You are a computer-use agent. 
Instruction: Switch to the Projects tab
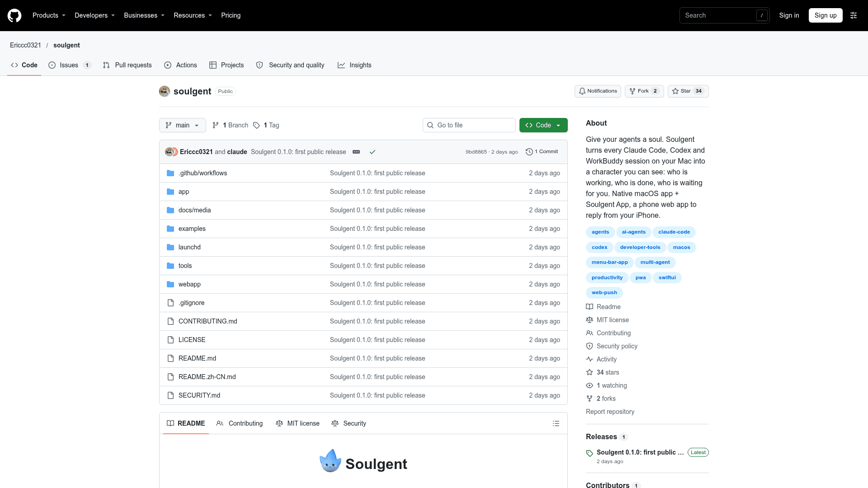tap(226, 65)
